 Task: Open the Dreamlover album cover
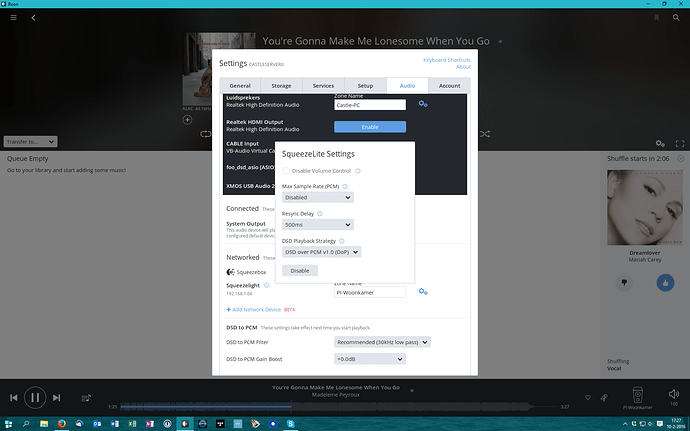point(645,207)
